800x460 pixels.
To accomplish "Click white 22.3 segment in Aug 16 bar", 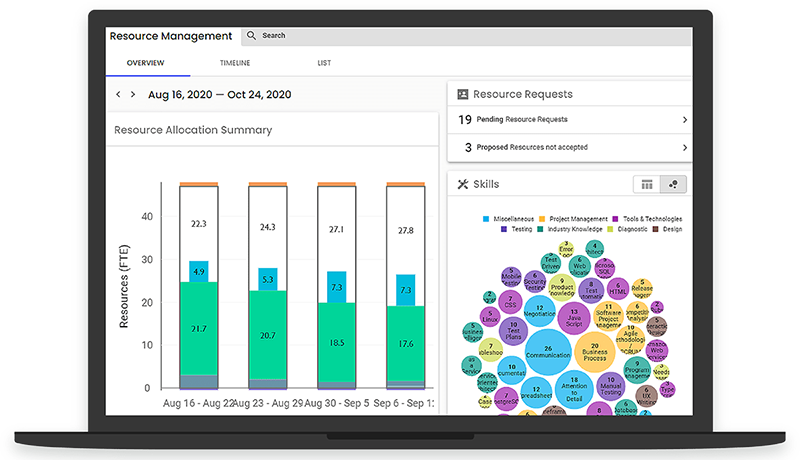I will point(199,223).
